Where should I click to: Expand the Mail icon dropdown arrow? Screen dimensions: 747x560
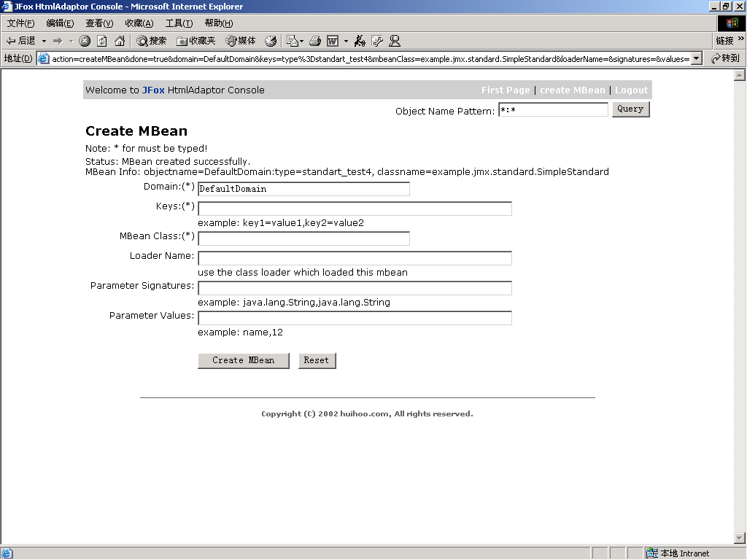[301, 41]
